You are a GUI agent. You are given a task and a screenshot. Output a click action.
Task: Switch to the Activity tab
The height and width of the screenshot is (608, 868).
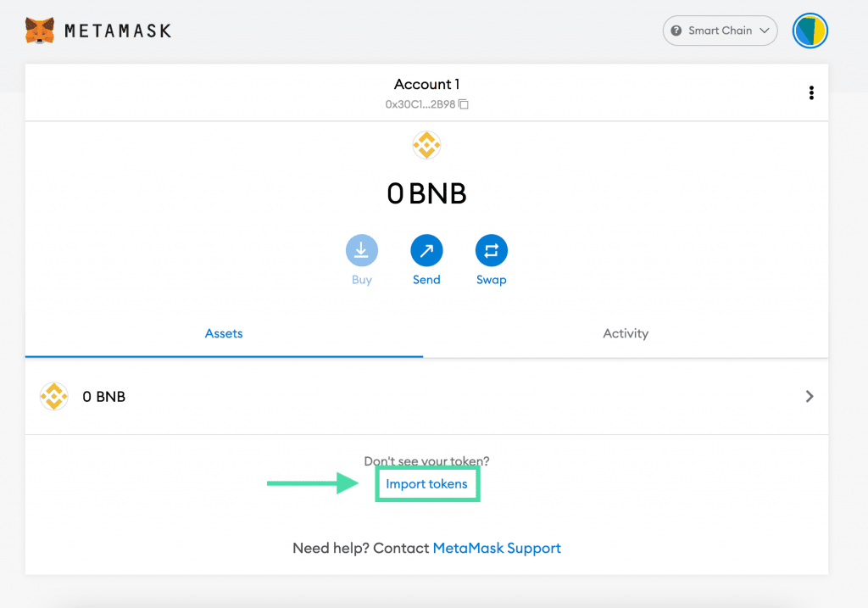click(x=626, y=333)
